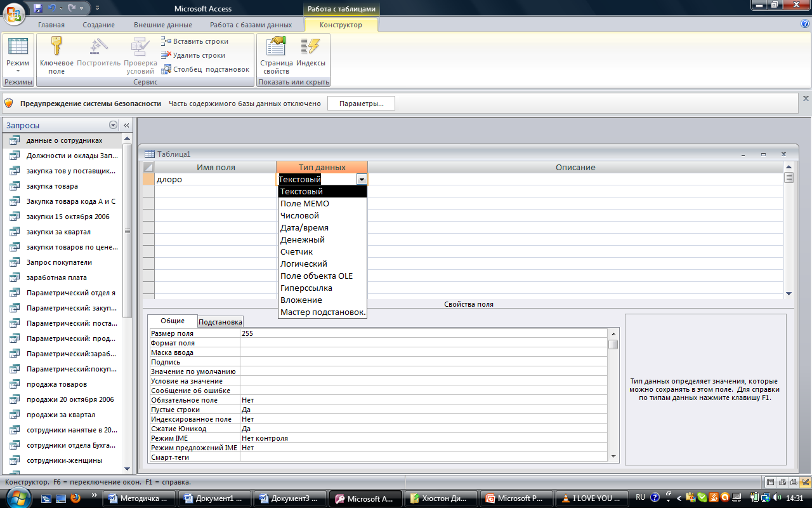Click the table design grid scrollbar
Image resolution: width=812 pixels, height=508 pixels.
coord(789,231)
